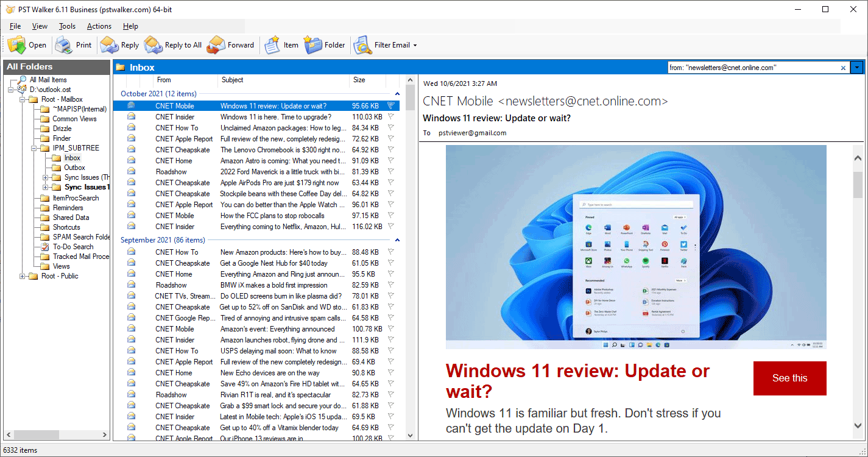Toggle flag on Apple AirPods Pro email
868x457 pixels.
pos(391,183)
